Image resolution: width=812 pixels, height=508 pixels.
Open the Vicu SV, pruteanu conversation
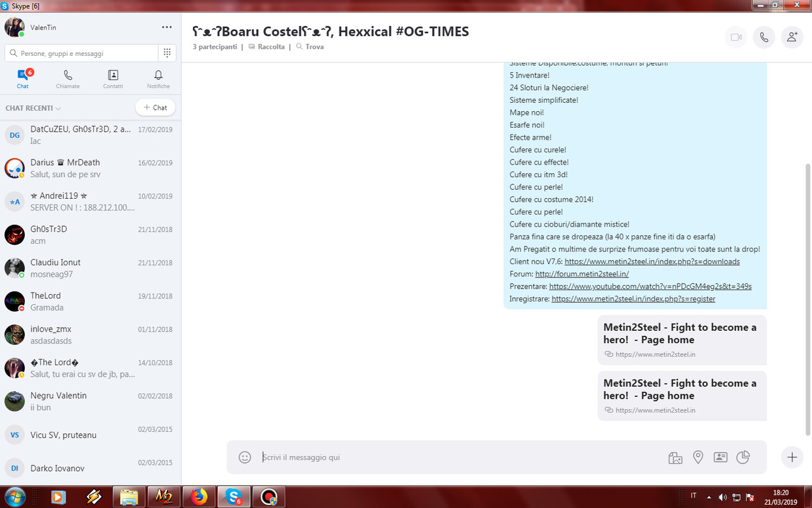[x=90, y=435]
